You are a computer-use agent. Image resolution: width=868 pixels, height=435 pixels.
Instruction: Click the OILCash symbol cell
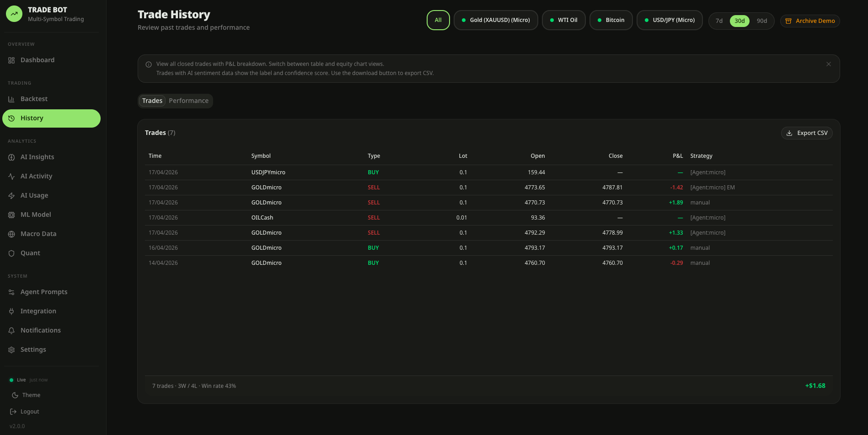click(263, 218)
